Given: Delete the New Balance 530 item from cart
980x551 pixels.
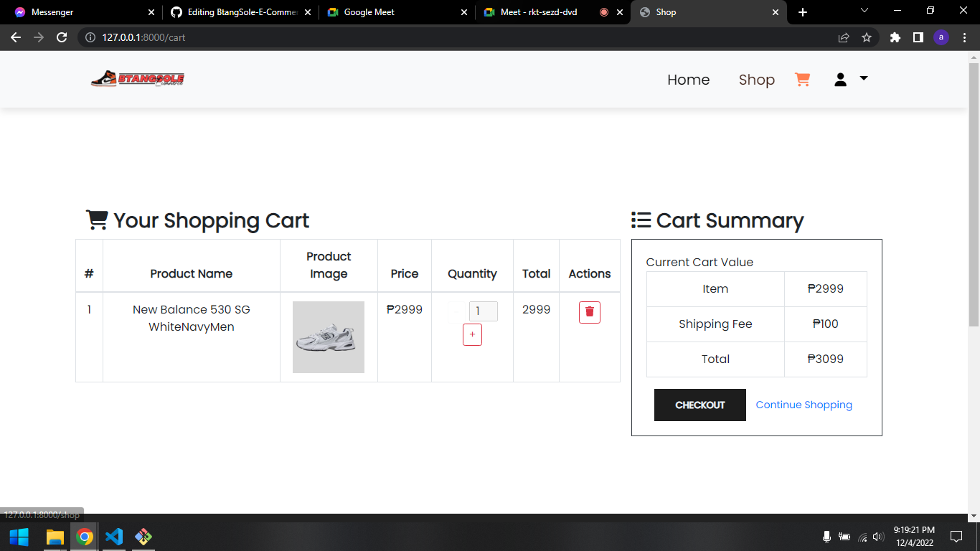Looking at the screenshot, I should click(590, 312).
